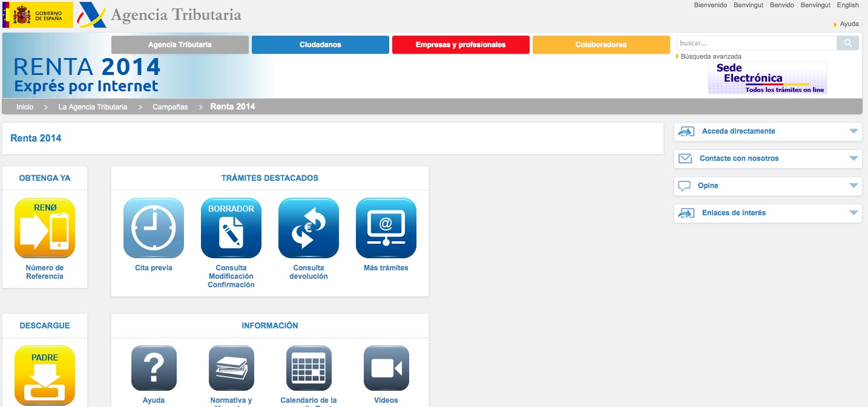Open the Calendario calendar icon

click(x=309, y=368)
